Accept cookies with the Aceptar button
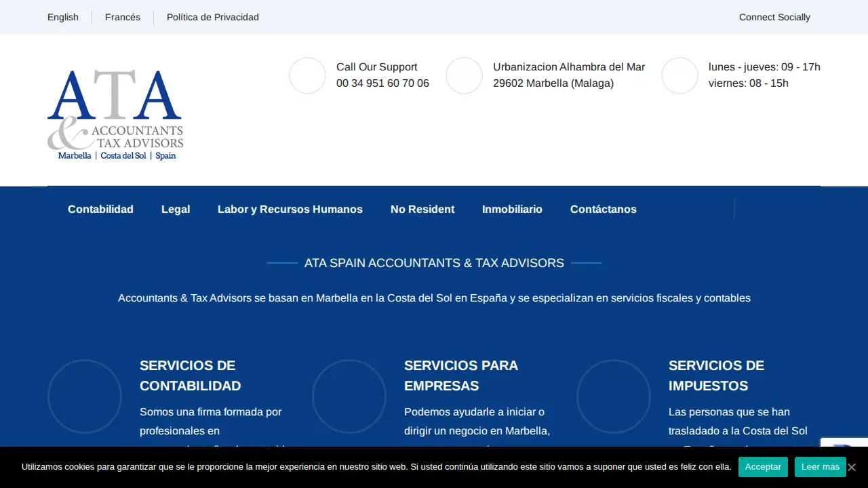The image size is (868, 488). tap(763, 467)
